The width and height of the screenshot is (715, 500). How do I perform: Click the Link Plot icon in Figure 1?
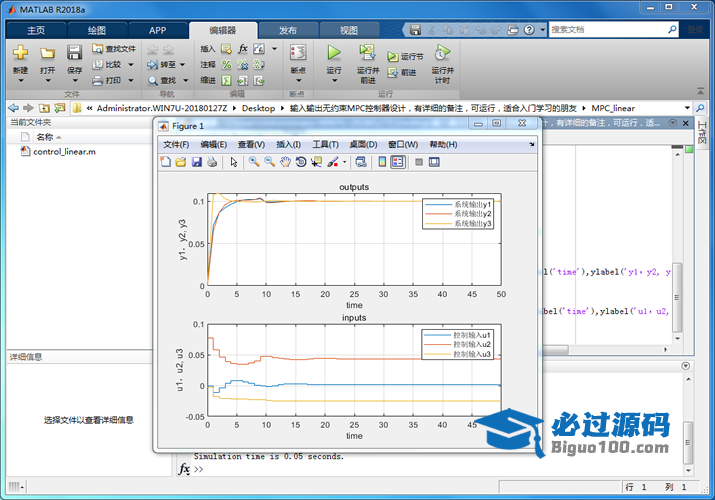click(x=361, y=162)
